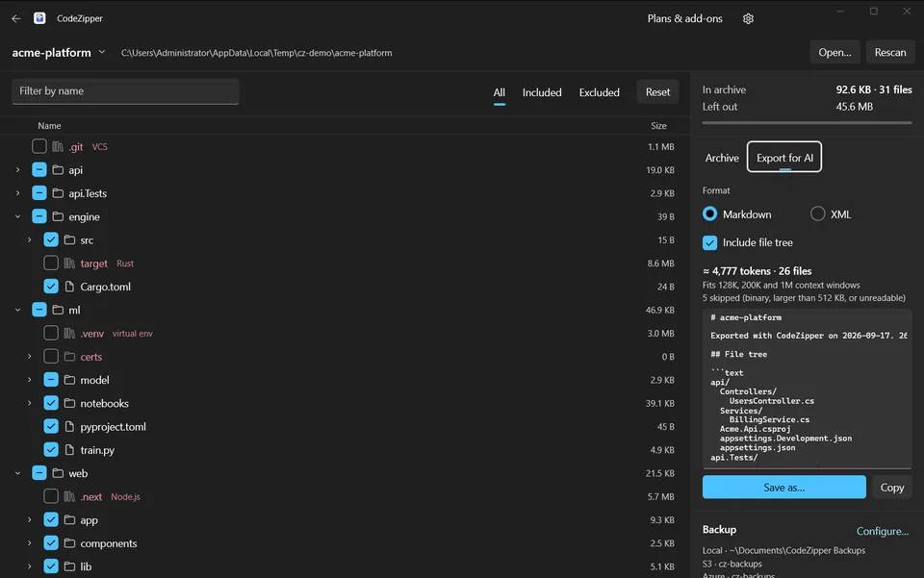Click the certs folder icon
This screenshot has width=924, height=578.
[69, 357]
